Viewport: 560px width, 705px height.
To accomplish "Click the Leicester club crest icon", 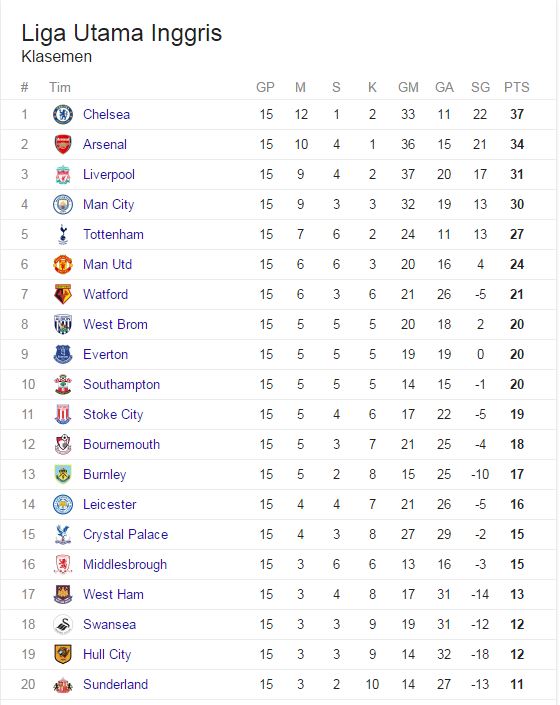I will coord(63,504).
